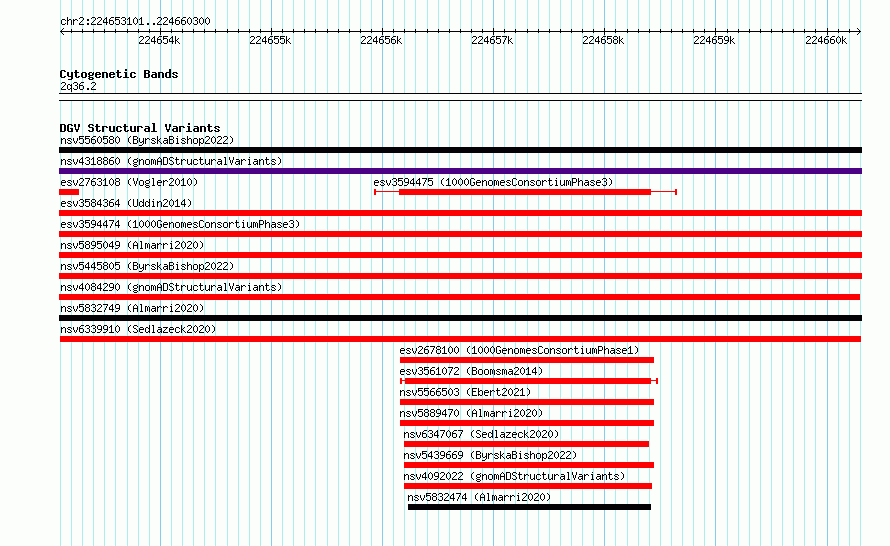This screenshot has height=546, width=890.
Task: Open esv3594475 (1000GenomesConsortiumPhase3) label
Action: point(493,182)
